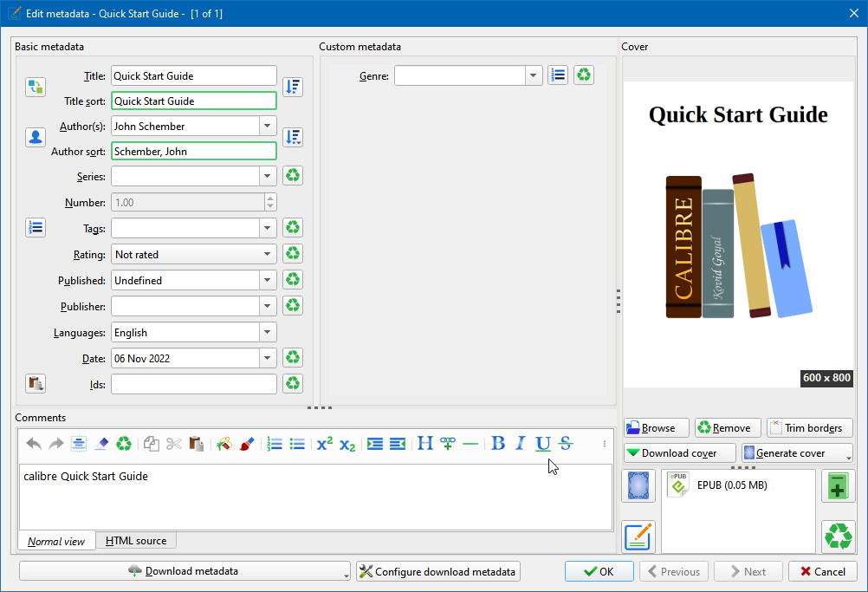Expand the Rating dropdown showing Not rated
The image size is (868, 592).
[268, 255]
